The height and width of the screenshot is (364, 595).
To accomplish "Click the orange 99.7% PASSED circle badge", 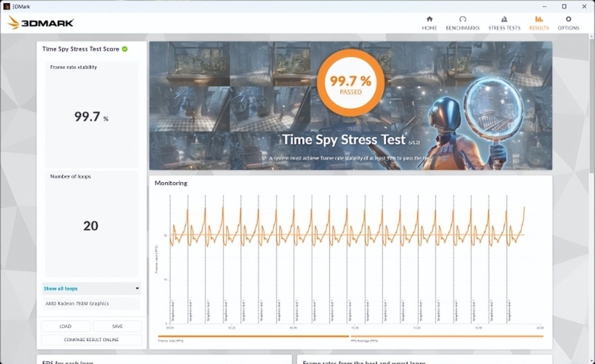I will pyautogui.click(x=350, y=82).
